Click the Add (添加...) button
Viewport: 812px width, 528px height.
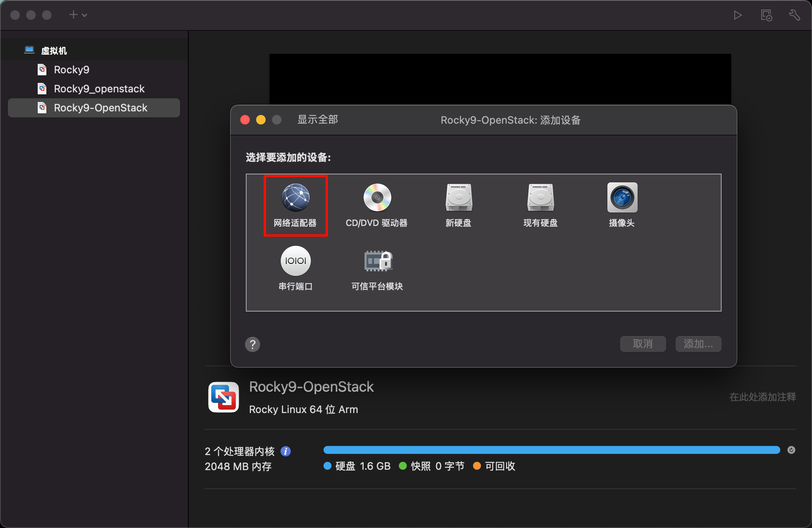tap(698, 344)
